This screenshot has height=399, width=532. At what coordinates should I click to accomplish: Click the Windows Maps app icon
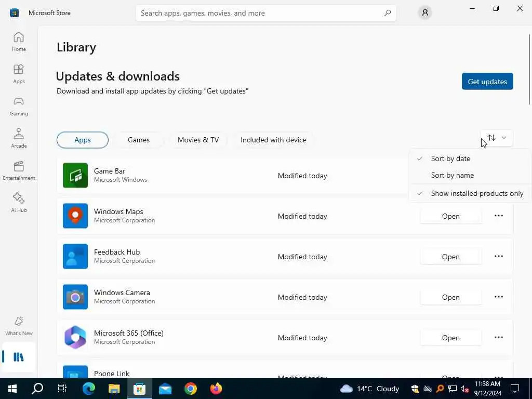[x=75, y=216]
